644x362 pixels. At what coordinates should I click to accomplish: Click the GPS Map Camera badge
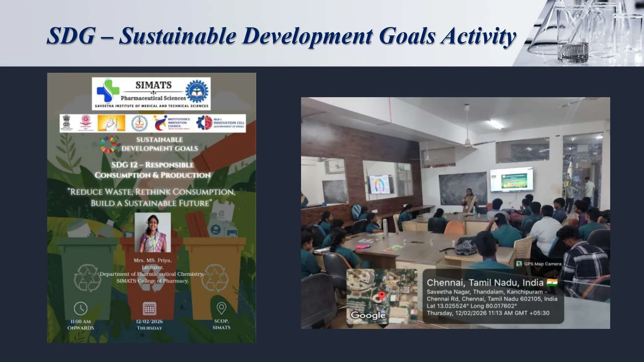click(x=539, y=264)
